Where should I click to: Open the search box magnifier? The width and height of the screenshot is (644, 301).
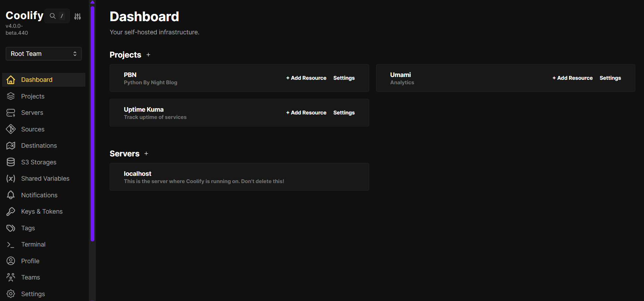coord(53,16)
